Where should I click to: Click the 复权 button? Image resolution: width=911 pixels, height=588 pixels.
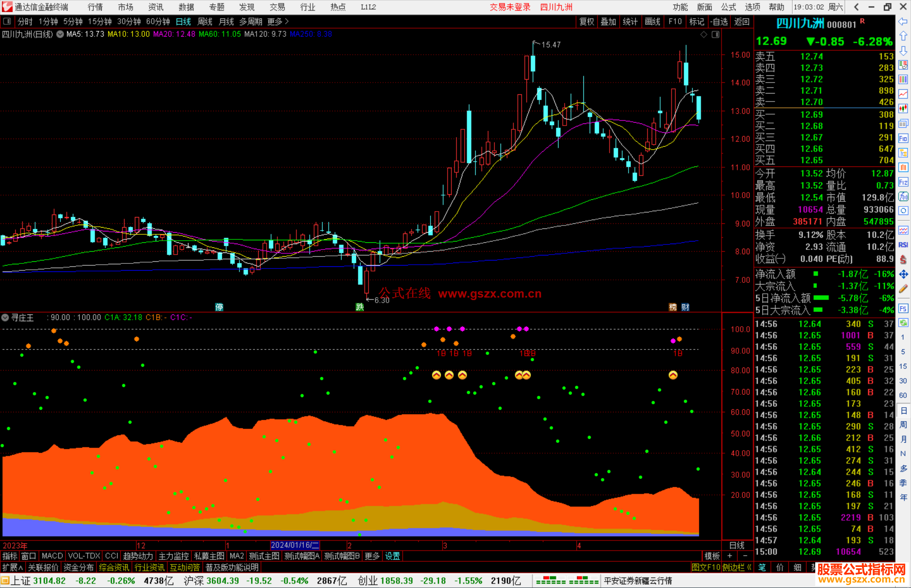point(586,21)
